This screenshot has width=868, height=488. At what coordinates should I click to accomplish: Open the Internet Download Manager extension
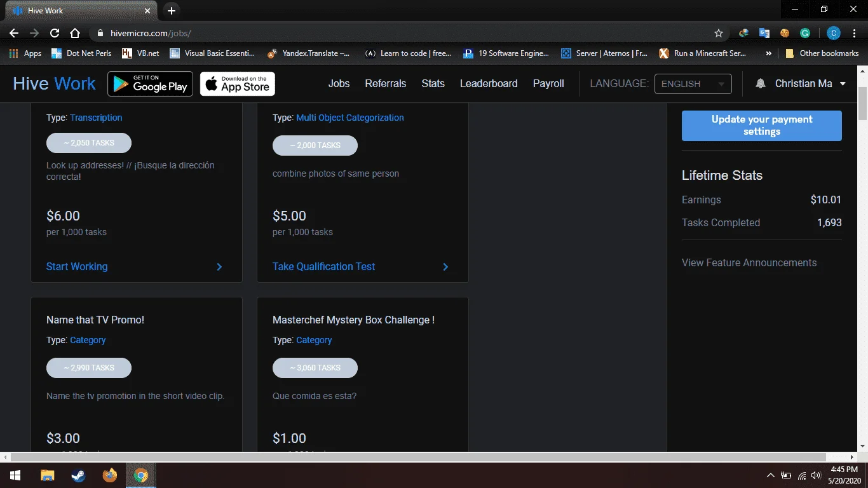pos(743,33)
